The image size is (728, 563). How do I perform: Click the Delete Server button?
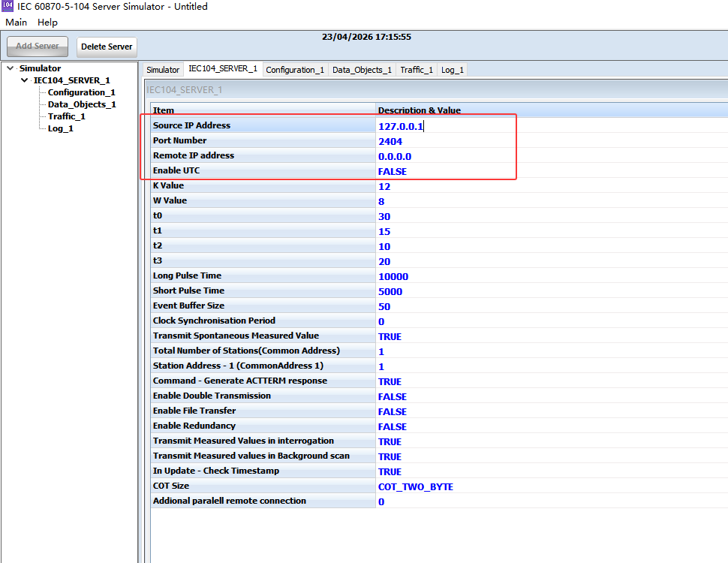pyautogui.click(x=107, y=47)
